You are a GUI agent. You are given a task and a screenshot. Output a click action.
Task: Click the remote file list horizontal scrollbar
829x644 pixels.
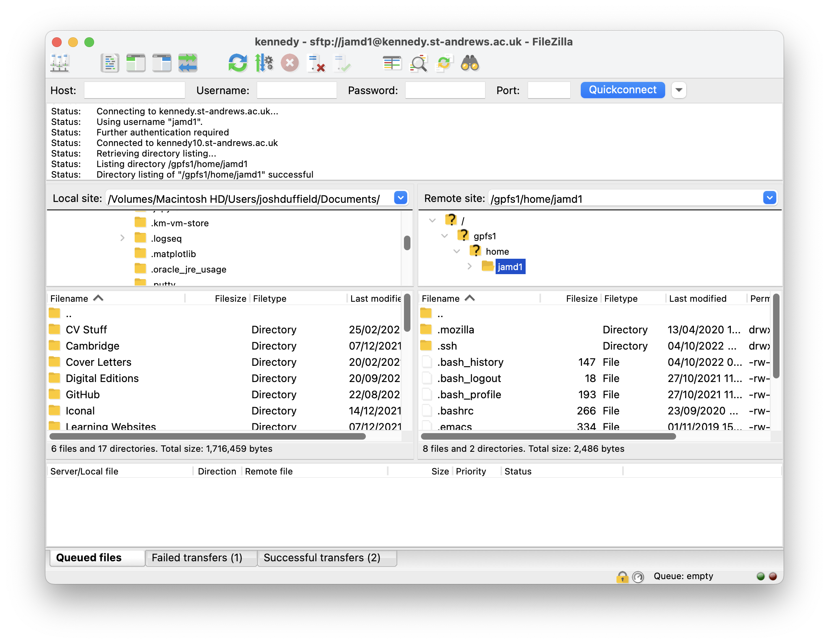pos(548,436)
